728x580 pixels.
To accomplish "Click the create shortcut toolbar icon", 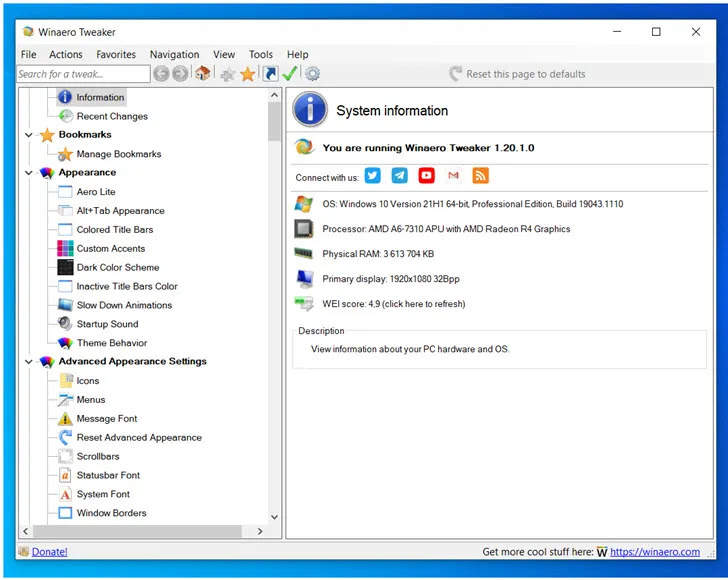I will (270, 73).
